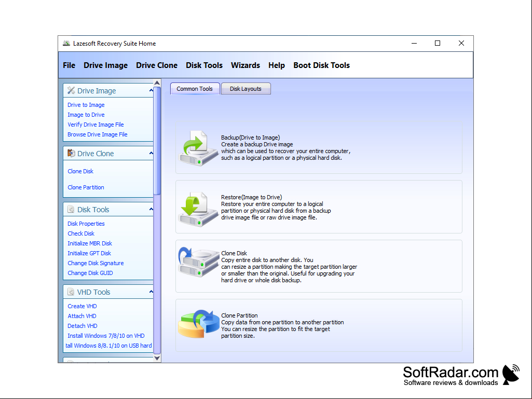
Task: Click Change Disk GUID link
Action: coord(90,273)
